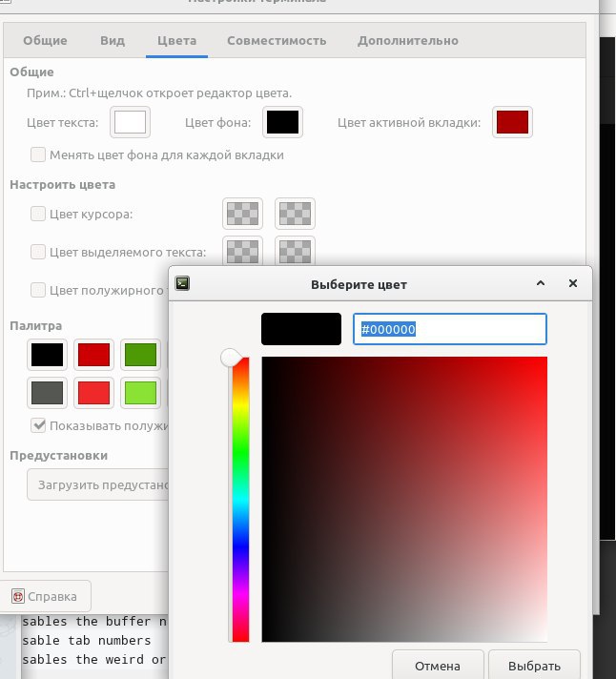This screenshot has height=679, width=616.
Task: Select the dark gray palette swatch
Action: click(47, 393)
